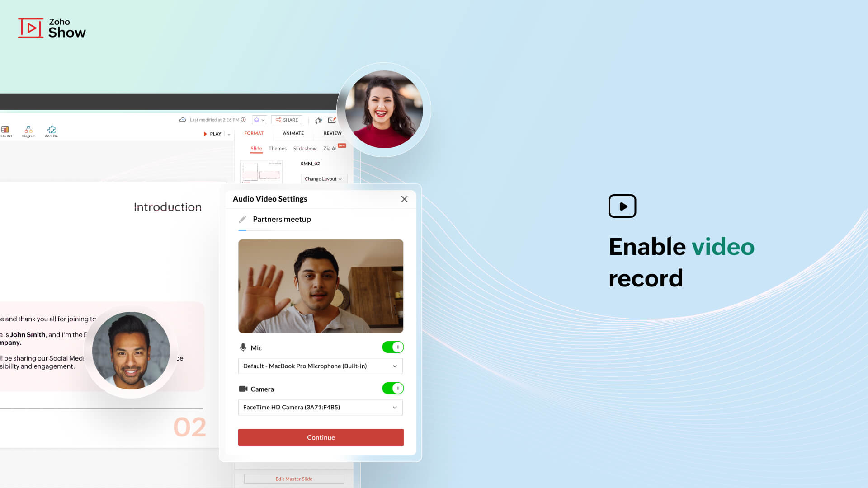The width and height of the screenshot is (868, 488).
Task: Select the FORMAT tab
Action: [x=253, y=133]
